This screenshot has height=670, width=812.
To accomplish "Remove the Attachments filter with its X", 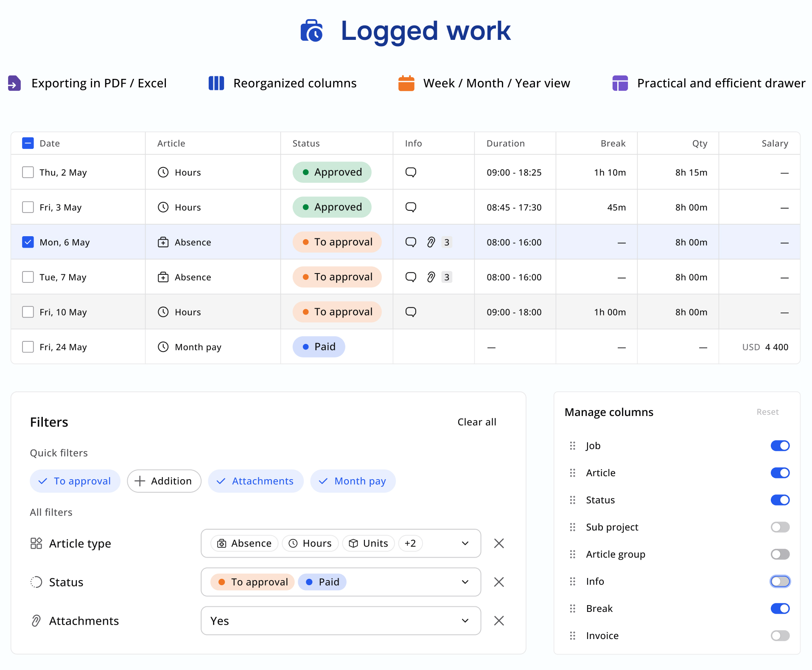I will pyautogui.click(x=499, y=621).
